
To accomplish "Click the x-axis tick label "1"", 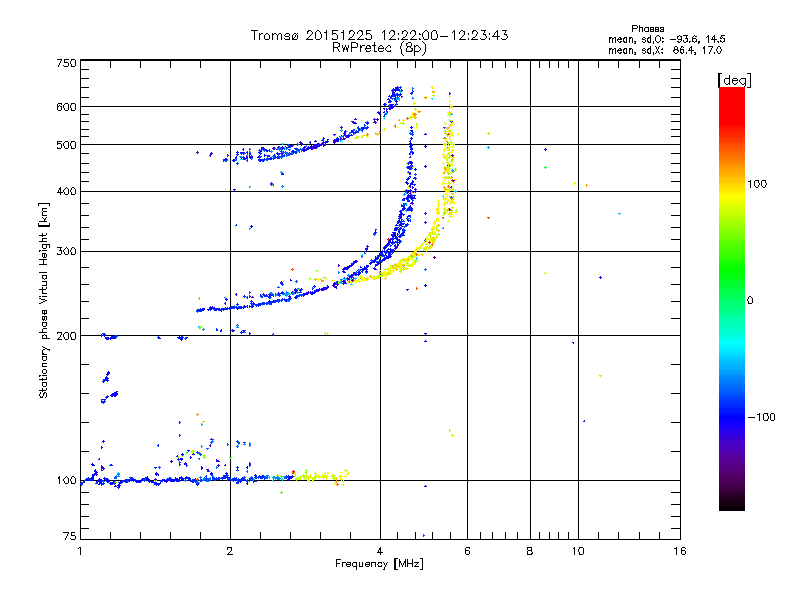I will (80, 551).
